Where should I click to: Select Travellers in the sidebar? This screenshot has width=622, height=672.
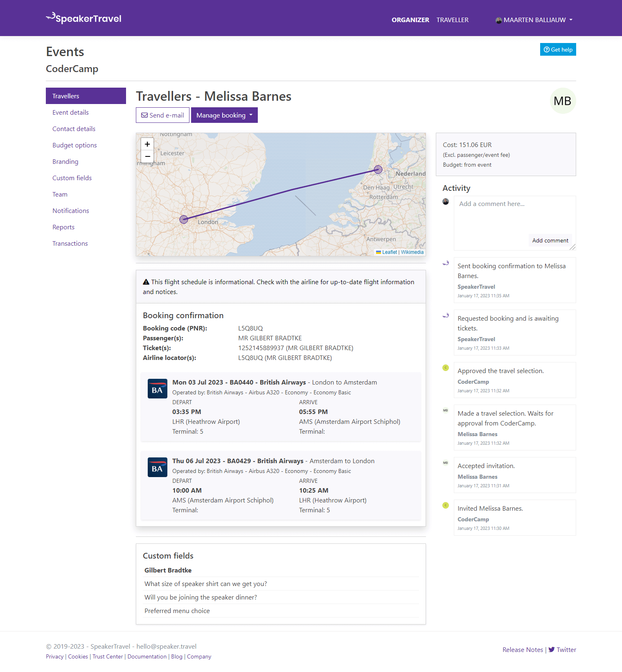[86, 96]
